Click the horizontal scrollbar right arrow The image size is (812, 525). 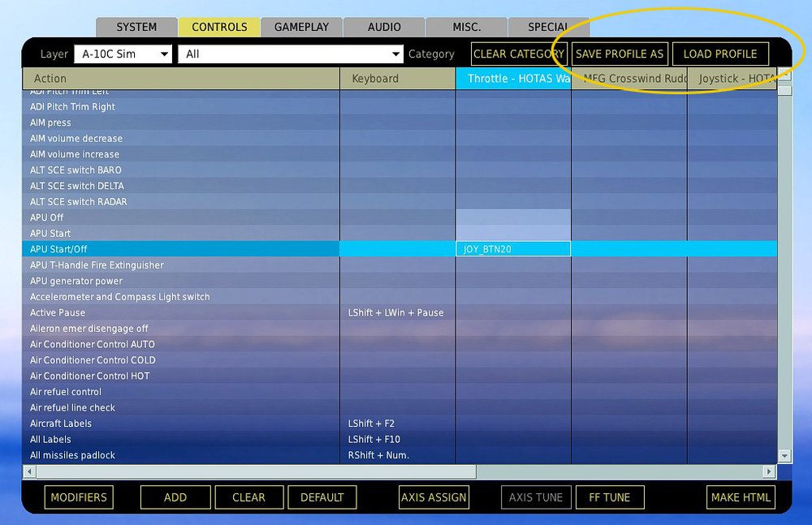[769, 471]
